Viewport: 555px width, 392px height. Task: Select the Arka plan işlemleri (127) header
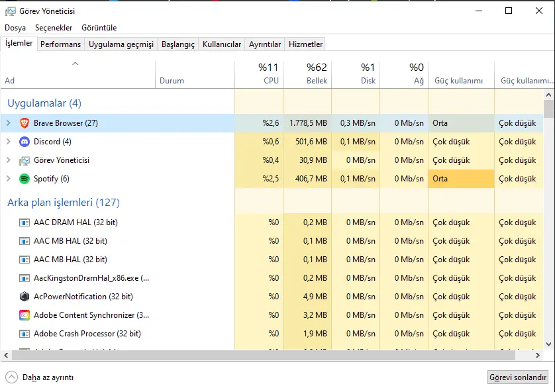(64, 203)
